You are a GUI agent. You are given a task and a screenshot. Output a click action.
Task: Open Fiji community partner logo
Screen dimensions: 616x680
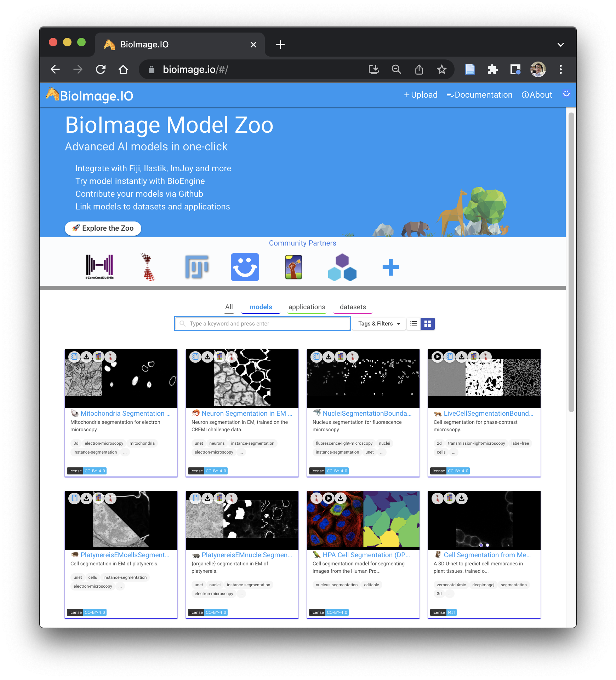click(x=197, y=267)
